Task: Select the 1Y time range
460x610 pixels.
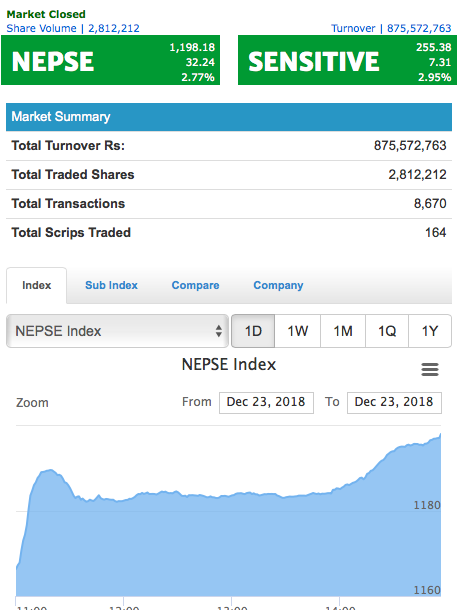Action: click(x=430, y=331)
